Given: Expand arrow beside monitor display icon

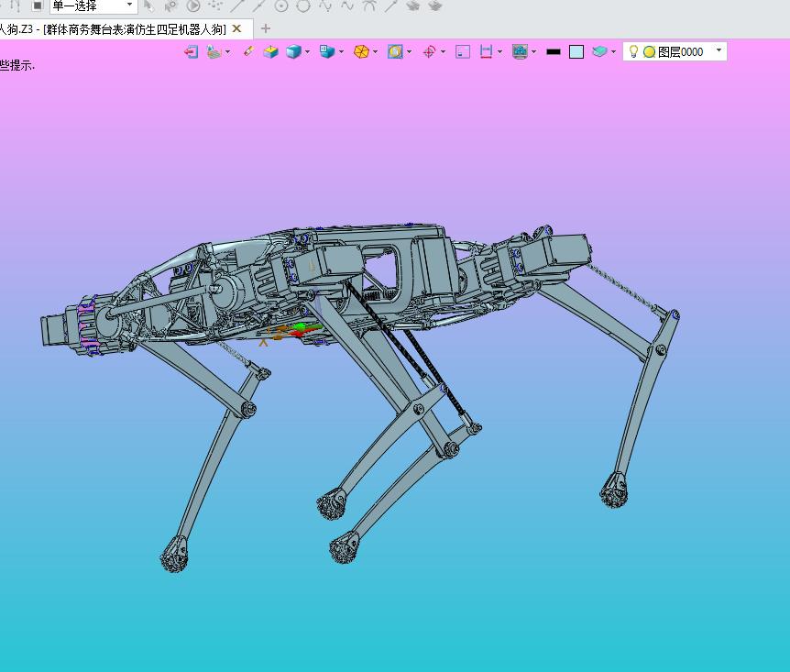Looking at the screenshot, I should [x=533, y=52].
